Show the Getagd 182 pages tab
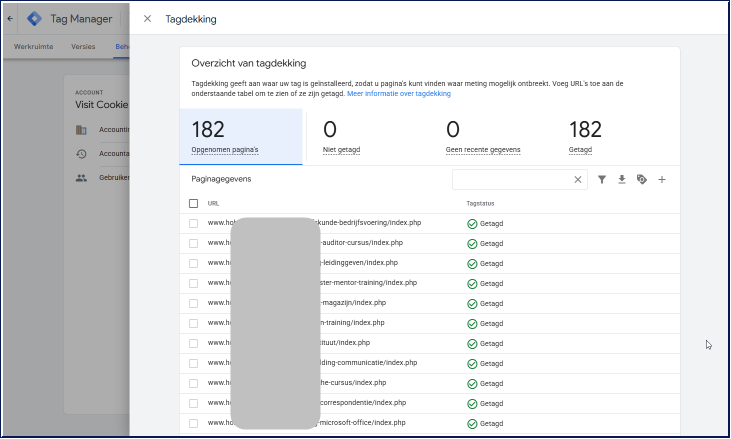This screenshot has width=731, height=439. pyautogui.click(x=585, y=137)
